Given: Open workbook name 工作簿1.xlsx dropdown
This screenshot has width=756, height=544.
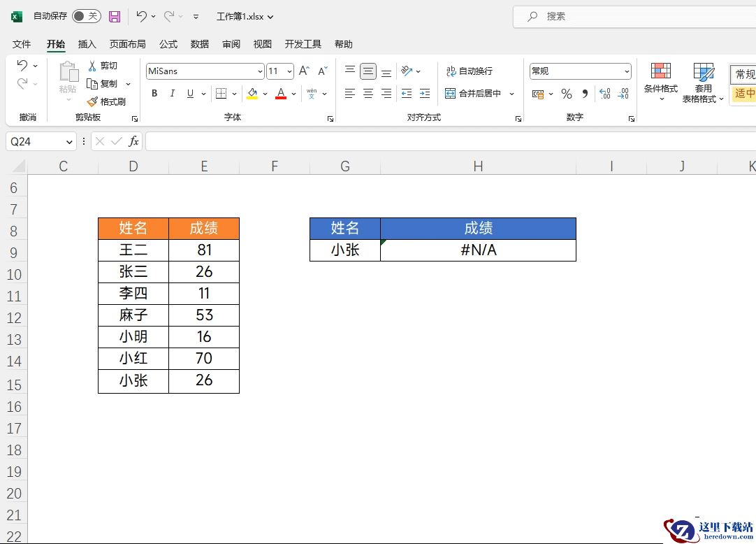Looking at the screenshot, I should point(245,16).
